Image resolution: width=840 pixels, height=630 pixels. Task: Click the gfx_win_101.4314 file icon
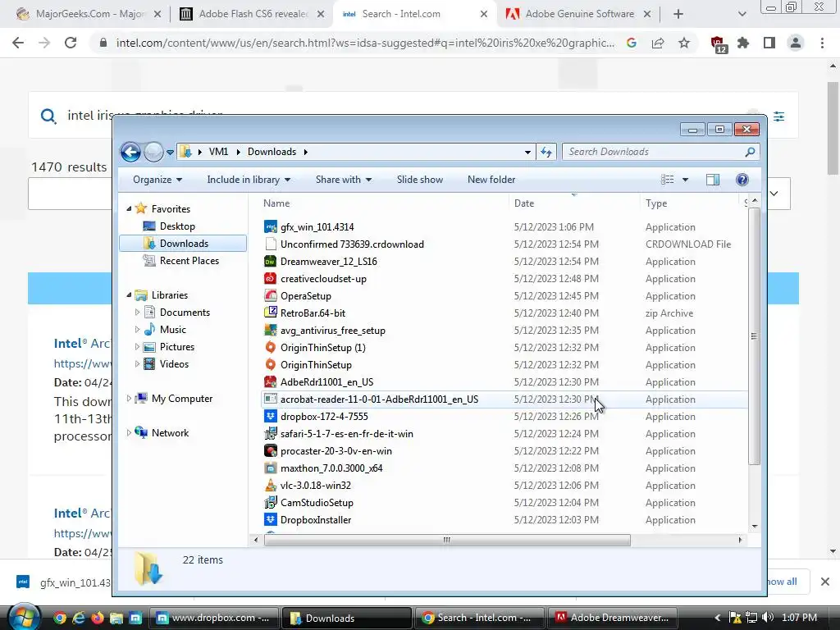[271, 226]
